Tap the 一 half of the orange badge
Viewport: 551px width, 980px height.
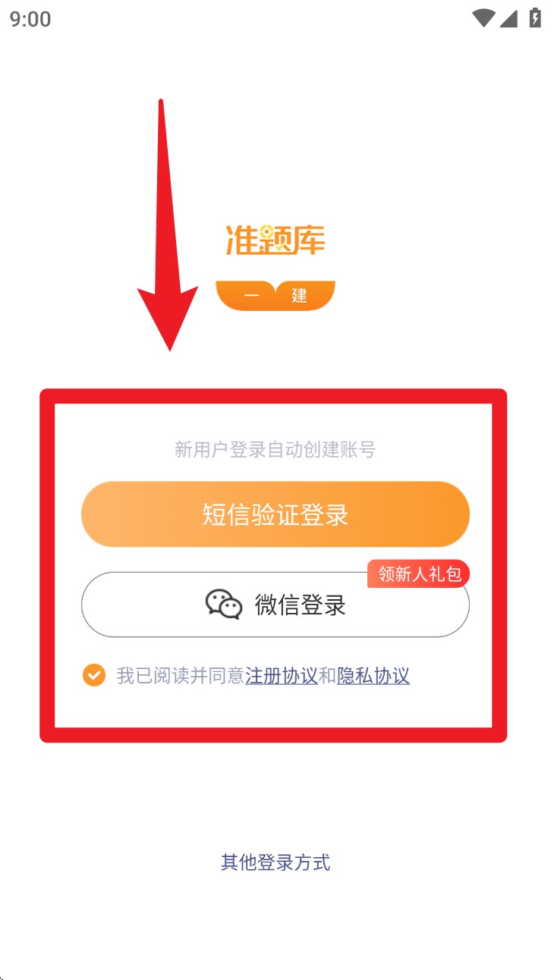(245, 296)
